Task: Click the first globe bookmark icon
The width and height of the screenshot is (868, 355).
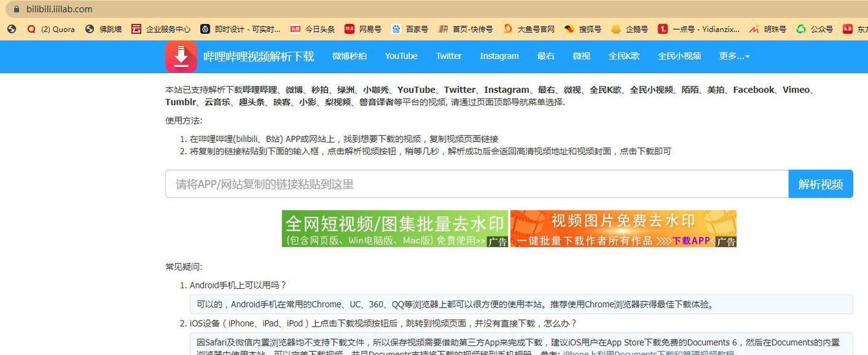Action: (11, 29)
